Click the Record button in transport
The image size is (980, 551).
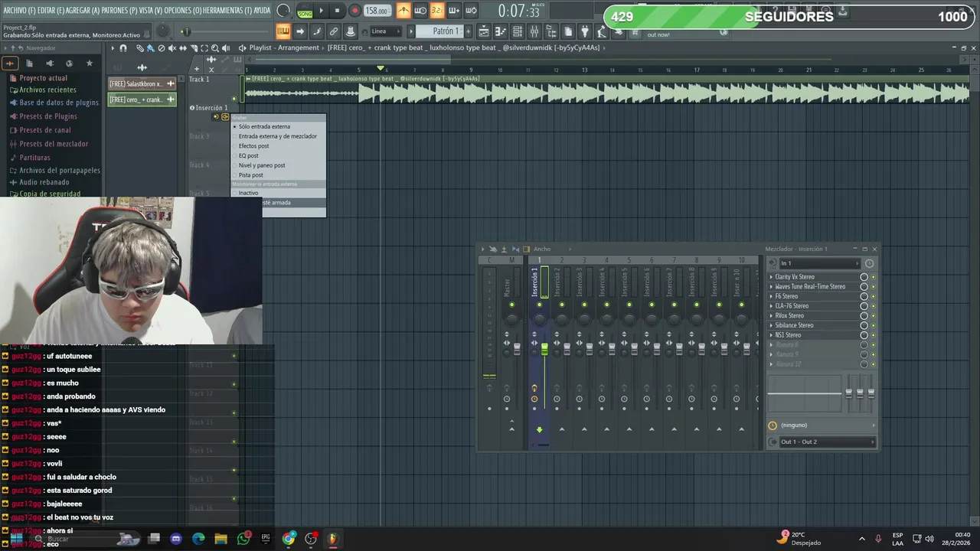(x=354, y=11)
